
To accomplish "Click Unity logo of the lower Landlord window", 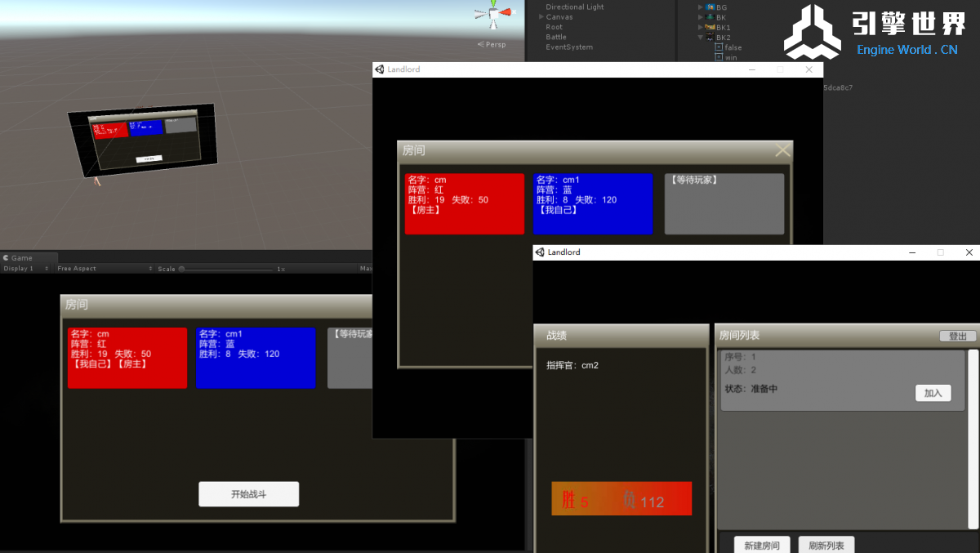I will 540,252.
